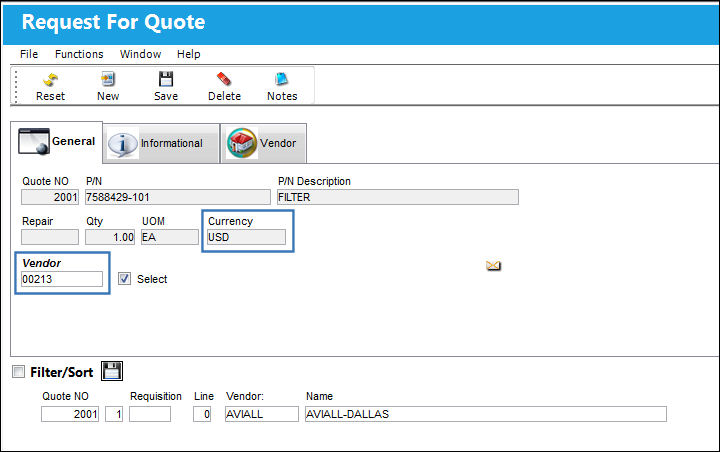Open the Help menu
The width and height of the screenshot is (720, 452).
point(189,54)
